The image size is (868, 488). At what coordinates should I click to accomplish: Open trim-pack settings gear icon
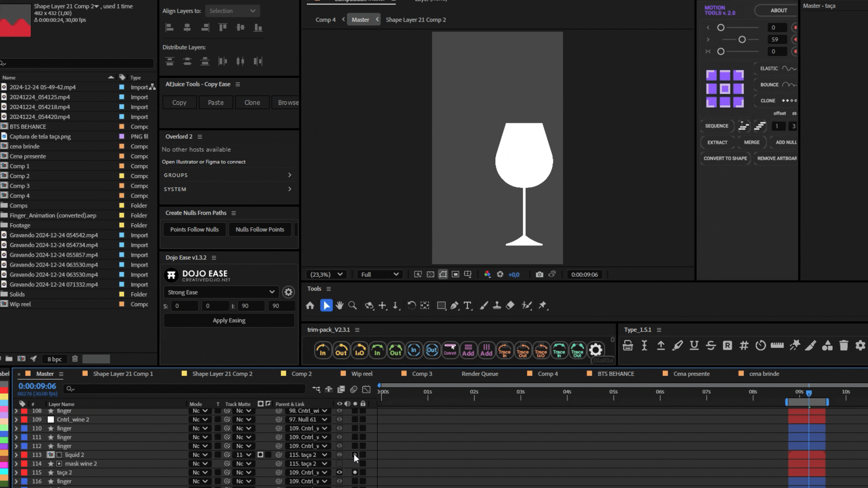[596, 350]
